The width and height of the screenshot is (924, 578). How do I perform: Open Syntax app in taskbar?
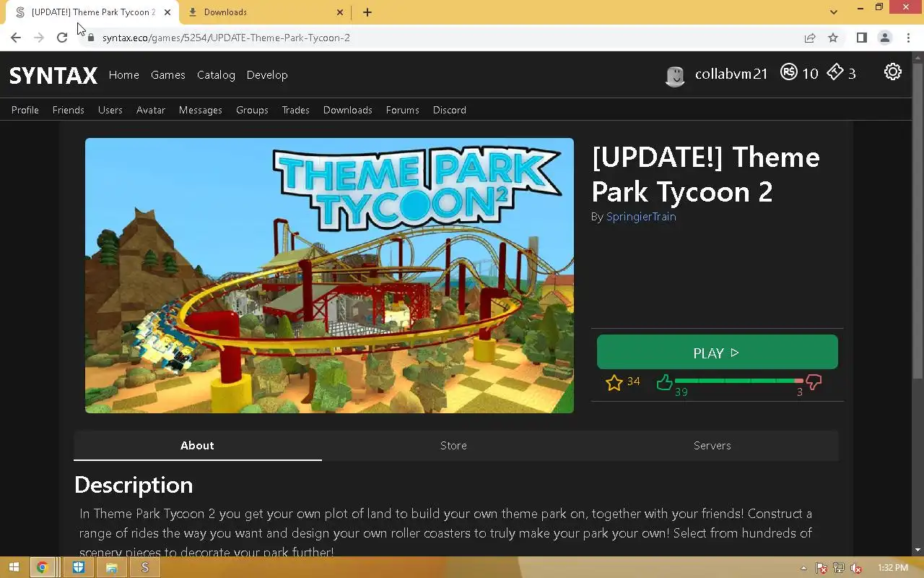click(x=145, y=568)
